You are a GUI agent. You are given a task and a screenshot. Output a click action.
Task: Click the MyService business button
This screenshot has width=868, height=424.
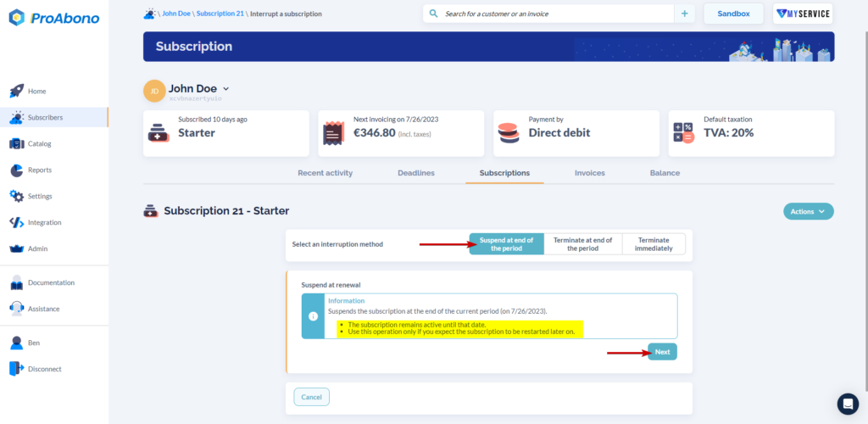coord(803,14)
